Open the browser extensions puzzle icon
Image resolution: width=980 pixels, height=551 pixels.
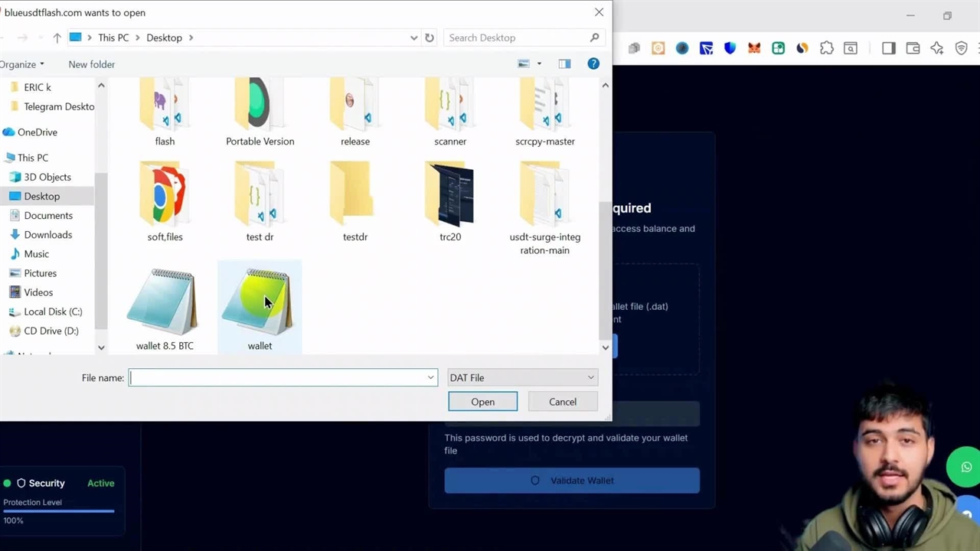tap(826, 48)
